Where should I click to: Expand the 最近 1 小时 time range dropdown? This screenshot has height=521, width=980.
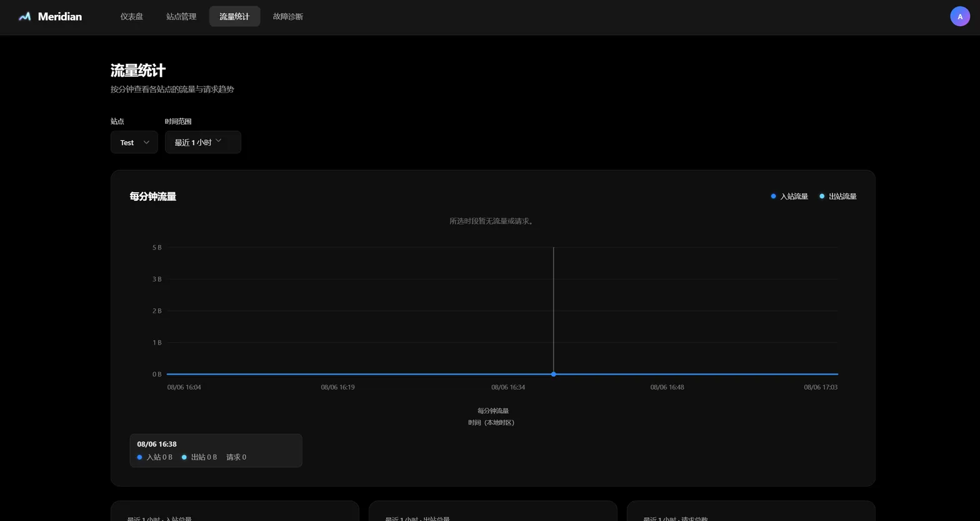203,142
